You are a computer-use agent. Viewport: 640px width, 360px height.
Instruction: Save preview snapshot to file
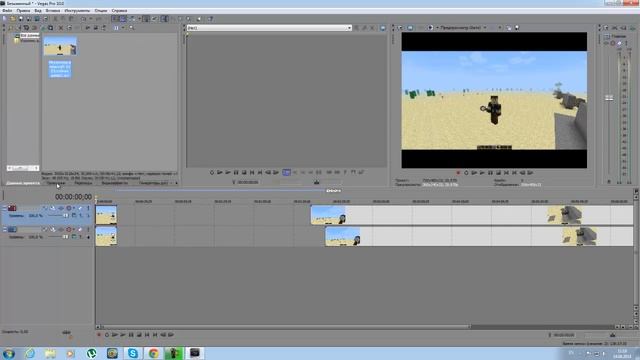[517, 28]
